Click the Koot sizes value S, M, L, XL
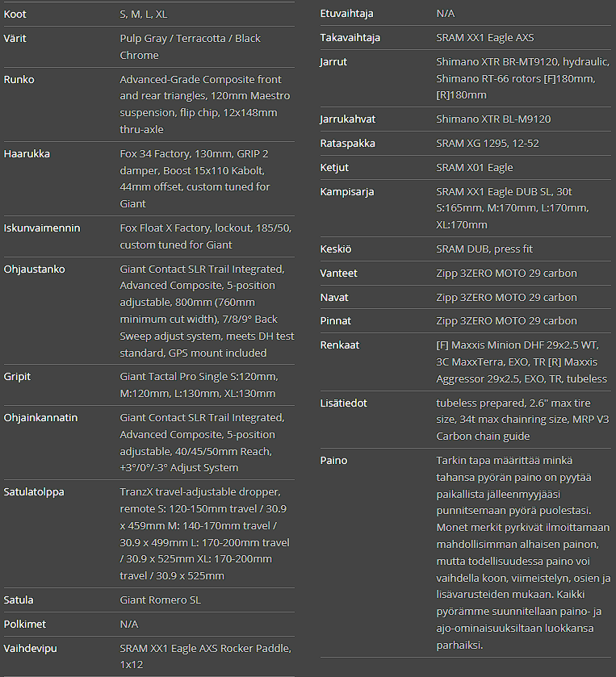The width and height of the screenshot is (616, 677). (x=144, y=15)
